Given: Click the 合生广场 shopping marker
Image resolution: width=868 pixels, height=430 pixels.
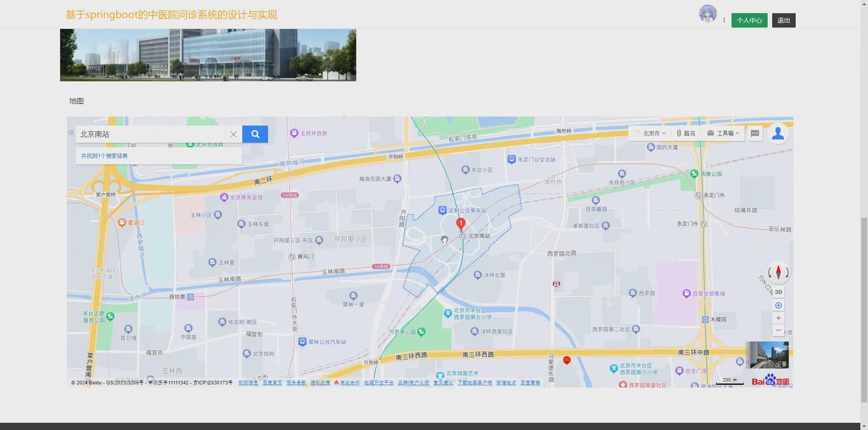Looking at the screenshot, I should [x=679, y=371].
